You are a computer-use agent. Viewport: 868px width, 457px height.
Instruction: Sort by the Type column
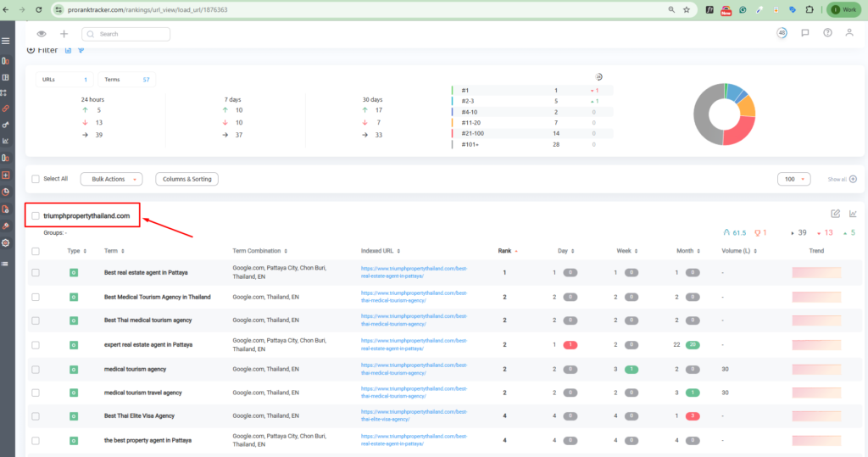[77, 251]
